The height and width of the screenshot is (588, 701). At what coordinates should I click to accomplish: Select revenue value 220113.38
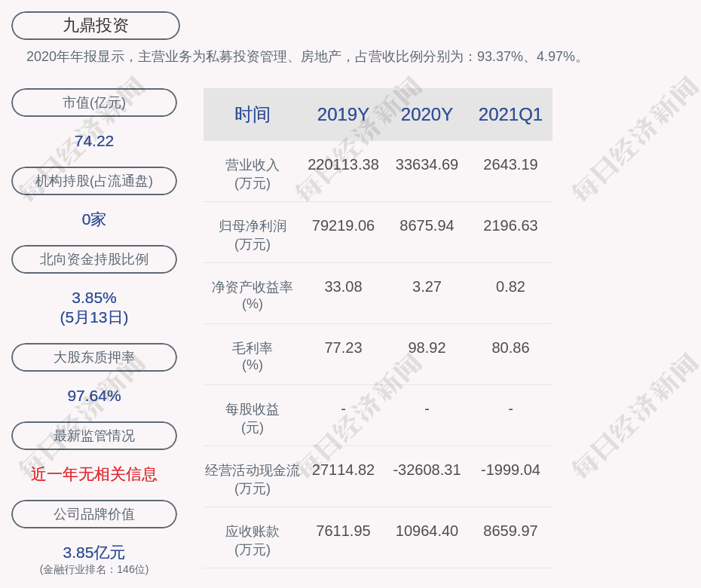pos(343,164)
